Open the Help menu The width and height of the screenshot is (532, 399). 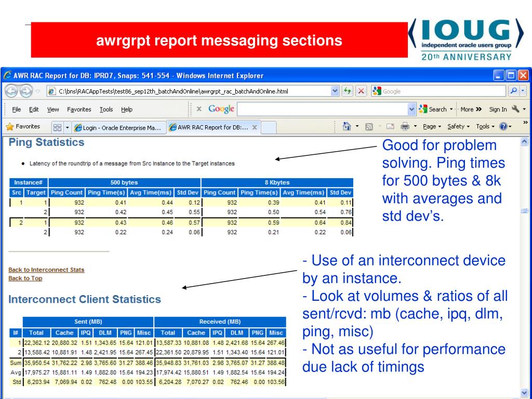(127, 109)
